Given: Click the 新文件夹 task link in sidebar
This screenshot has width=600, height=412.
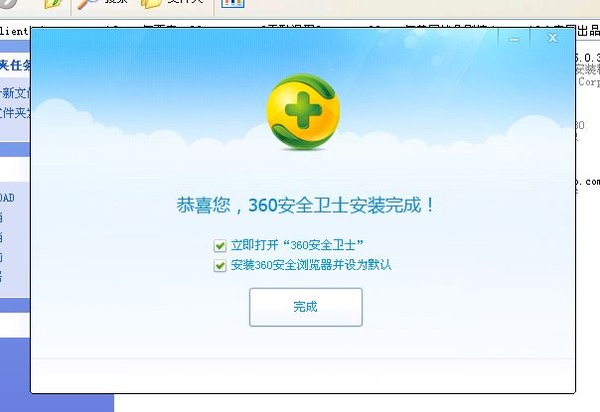Looking at the screenshot, I should [x=14, y=93].
